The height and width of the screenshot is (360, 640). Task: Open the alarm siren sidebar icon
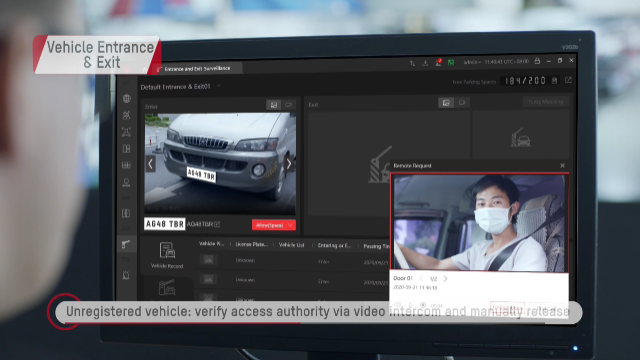coord(126,275)
